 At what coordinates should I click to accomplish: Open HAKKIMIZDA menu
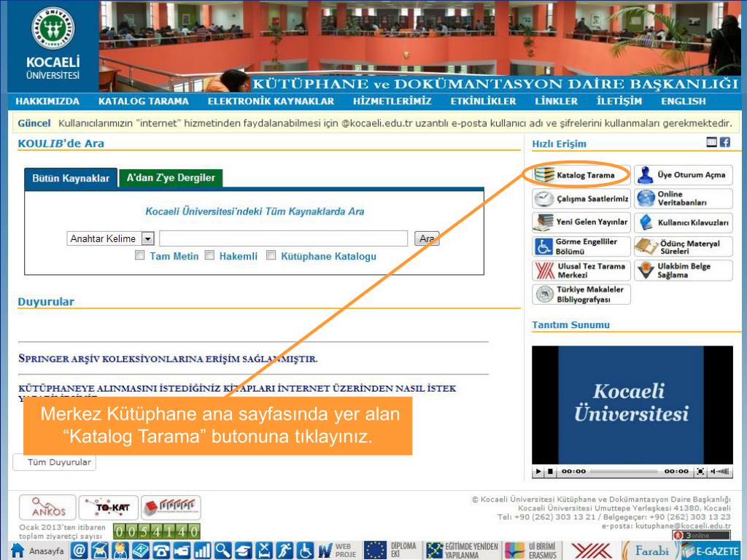pos(47,101)
